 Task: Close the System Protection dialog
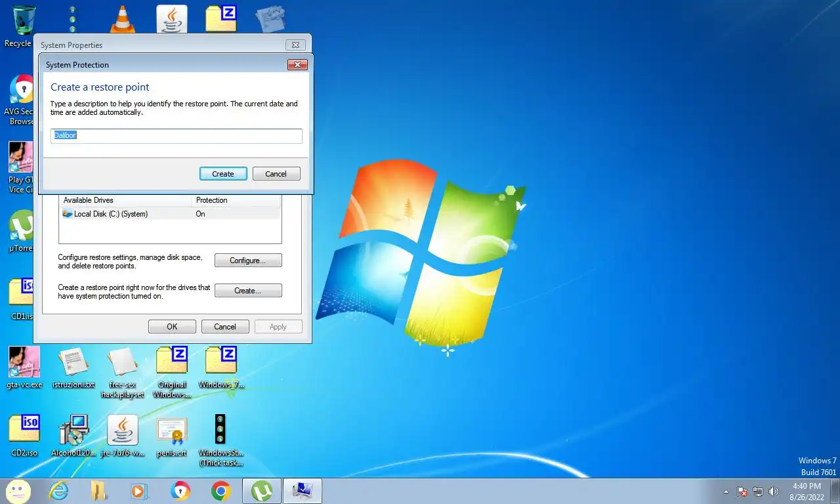297,64
